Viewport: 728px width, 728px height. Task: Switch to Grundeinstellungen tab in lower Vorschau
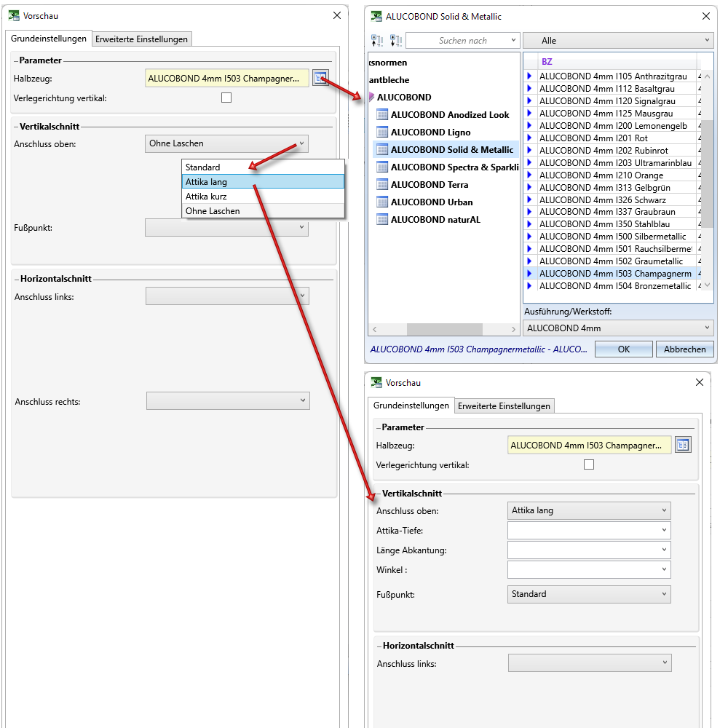click(411, 405)
